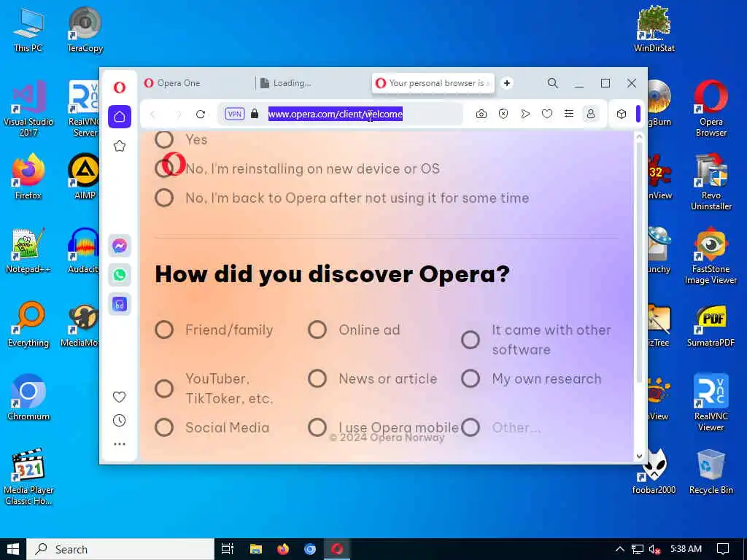Click the page scrollbar down arrow
This screenshot has height=560, width=747.
click(639, 456)
